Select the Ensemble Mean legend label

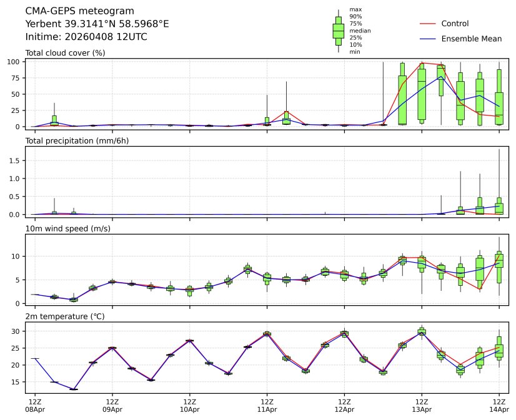coord(471,39)
